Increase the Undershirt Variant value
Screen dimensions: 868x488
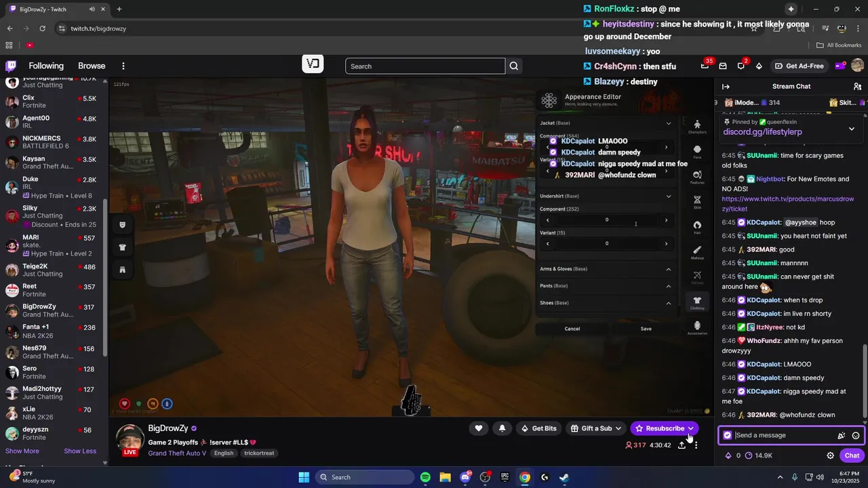click(666, 244)
